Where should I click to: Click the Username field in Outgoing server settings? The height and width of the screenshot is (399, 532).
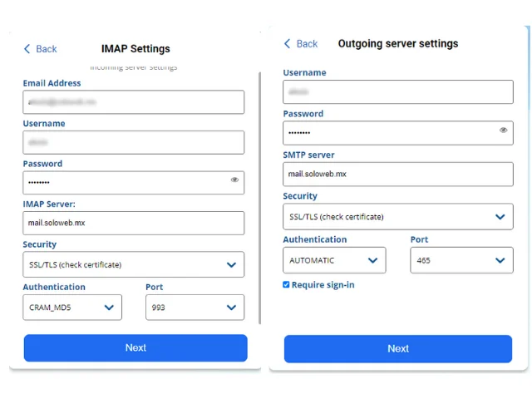398,92
